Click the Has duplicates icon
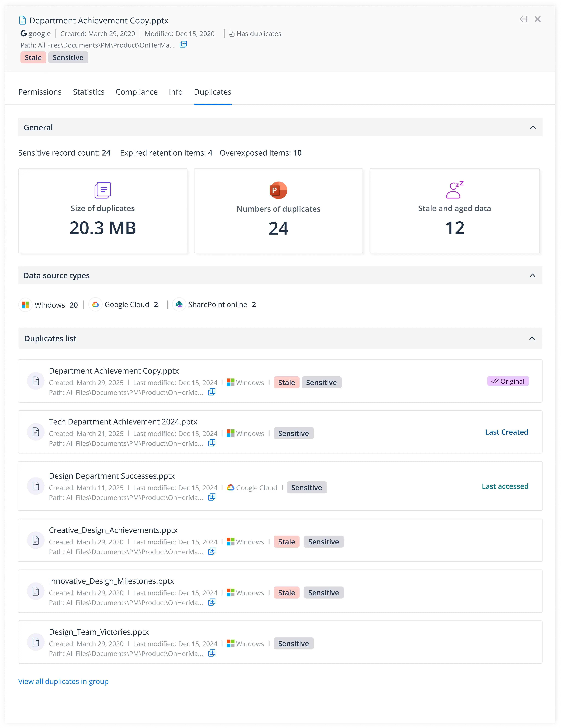Screen dimensions: 561x728 [x=232, y=33]
